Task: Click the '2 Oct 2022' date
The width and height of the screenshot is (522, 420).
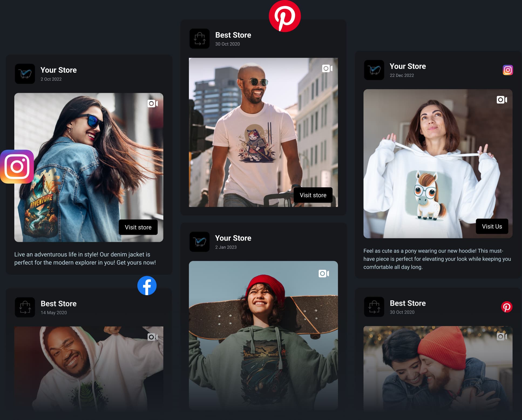Action: (51, 79)
